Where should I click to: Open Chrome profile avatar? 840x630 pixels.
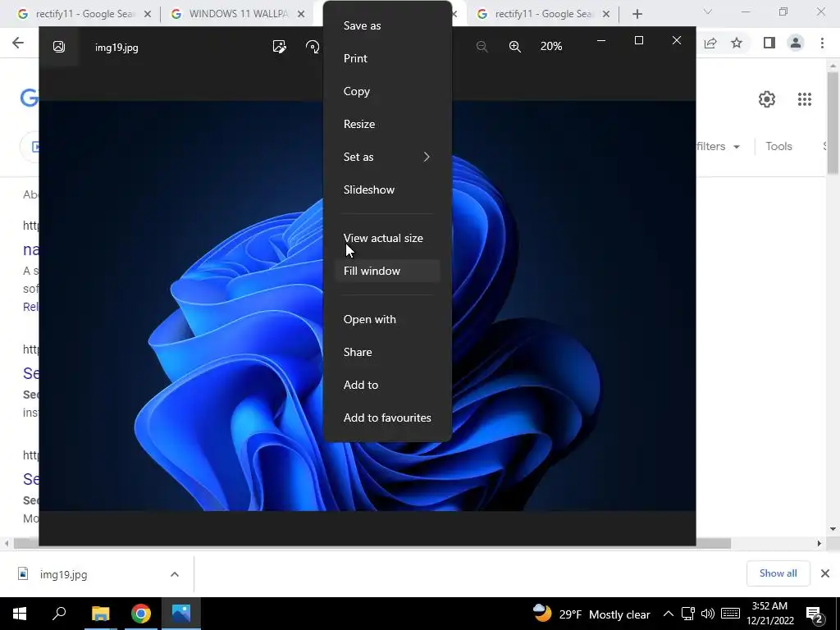[x=796, y=43]
